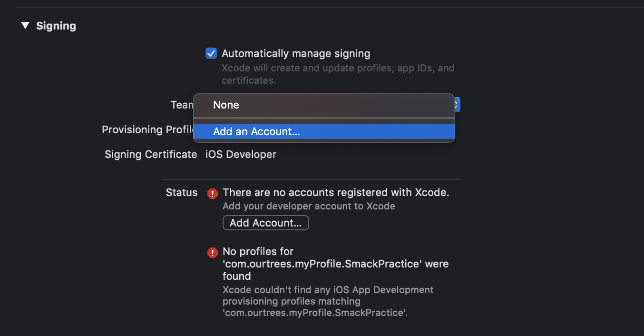Viewport: 644px width, 336px height.
Task: Click the No profiles were found message
Action: coord(335,264)
